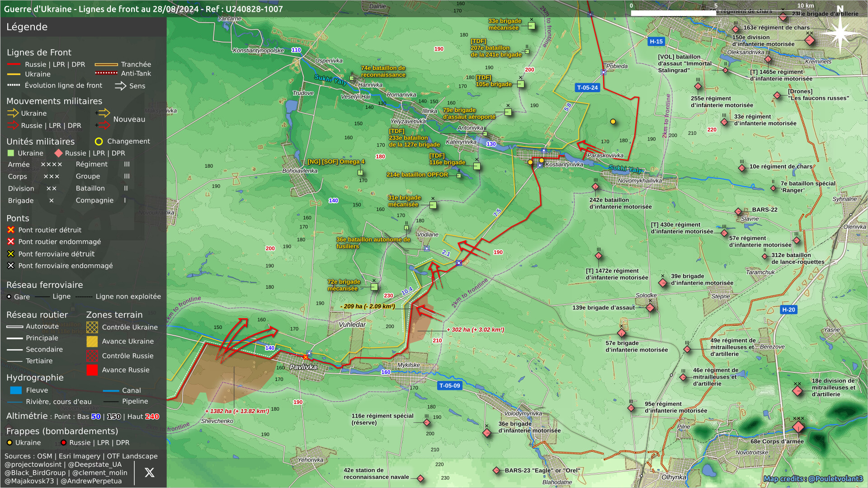The image size is (868, 488).
Task: Click the Contrôle Ukraine hatched swatch
Action: coord(92,327)
